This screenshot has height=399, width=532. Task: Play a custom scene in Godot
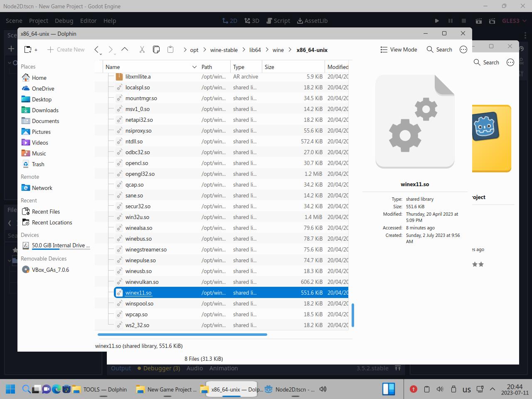(x=492, y=21)
